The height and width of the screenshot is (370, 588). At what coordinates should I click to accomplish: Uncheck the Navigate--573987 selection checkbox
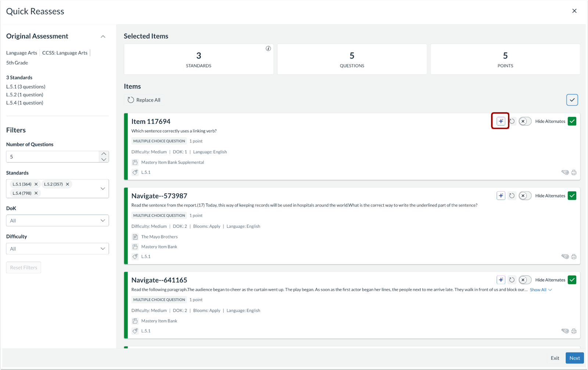click(x=572, y=196)
